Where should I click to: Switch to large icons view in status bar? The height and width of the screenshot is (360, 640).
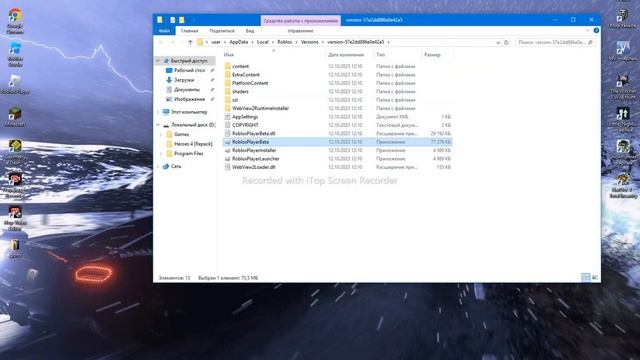(x=595, y=278)
